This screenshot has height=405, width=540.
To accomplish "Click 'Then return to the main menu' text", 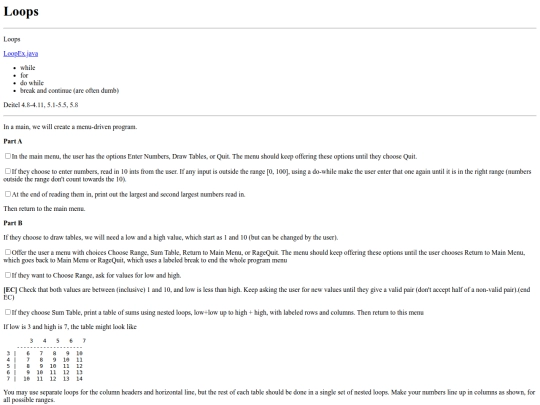I will 44,208.
